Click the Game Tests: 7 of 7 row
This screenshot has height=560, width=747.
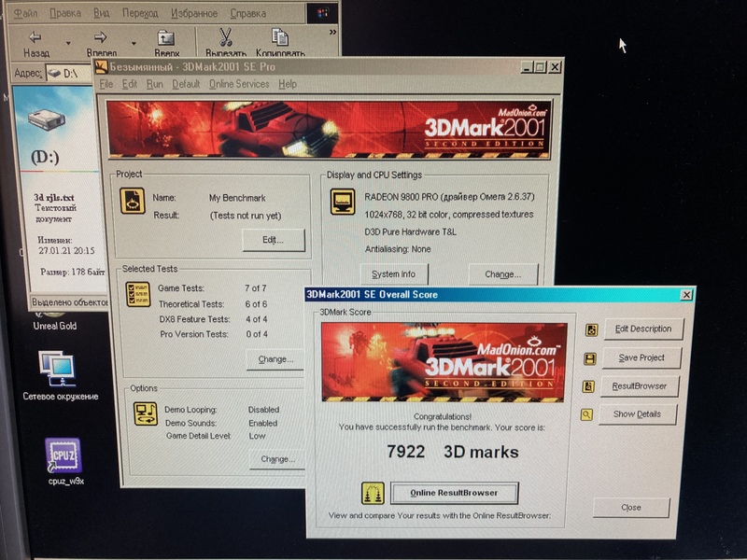tap(213, 288)
